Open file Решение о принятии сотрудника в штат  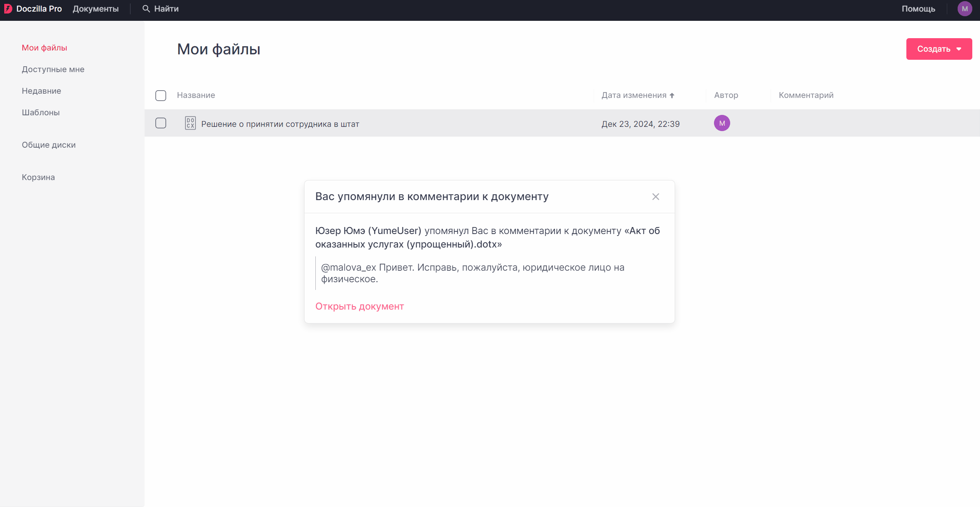point(280,124)
